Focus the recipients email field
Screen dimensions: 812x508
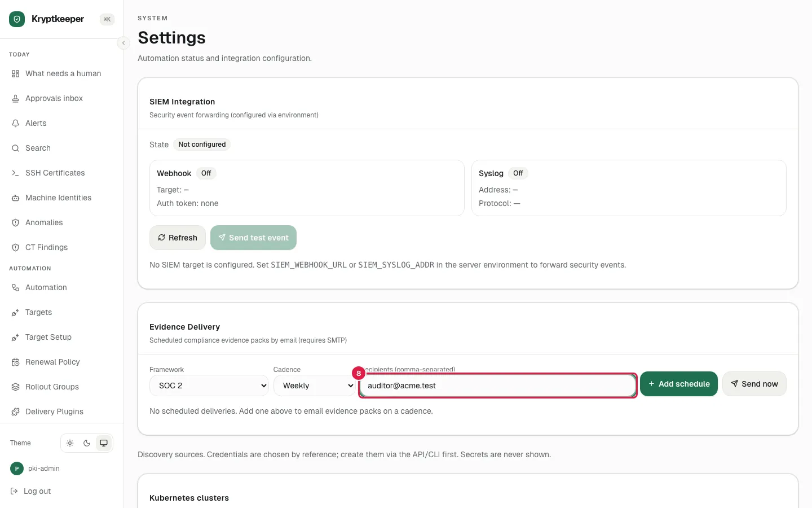(x=498, y=386)
